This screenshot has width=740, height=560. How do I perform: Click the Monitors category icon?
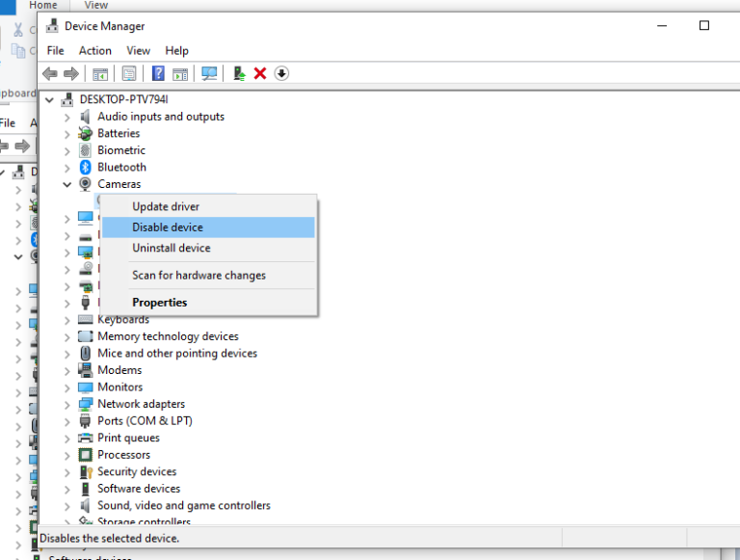click(86, 387)
